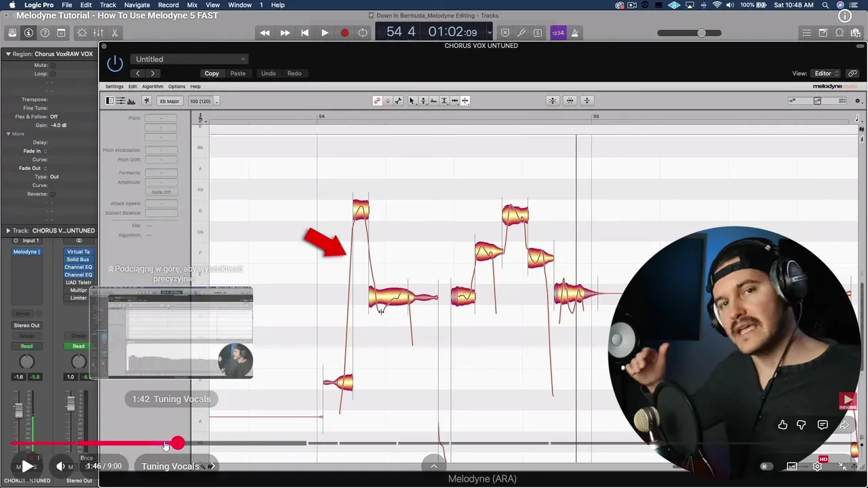Open the Editors scissors button
The image size is (868, 488).
click(115, 33)
